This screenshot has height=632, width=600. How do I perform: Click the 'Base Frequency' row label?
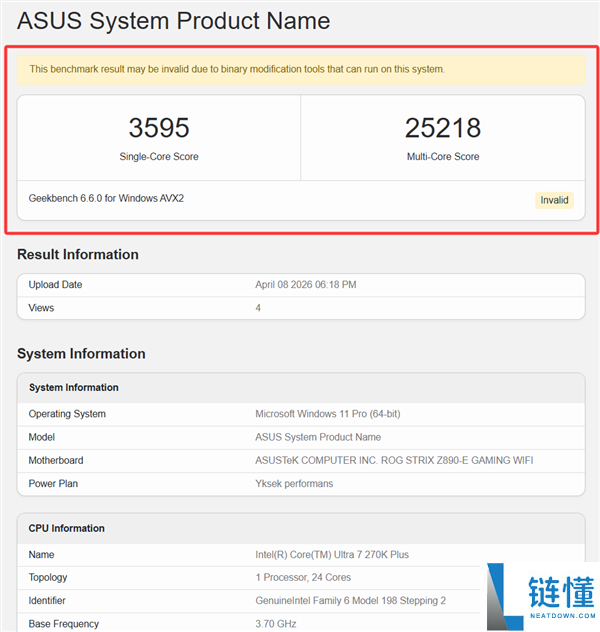point(63,624)
